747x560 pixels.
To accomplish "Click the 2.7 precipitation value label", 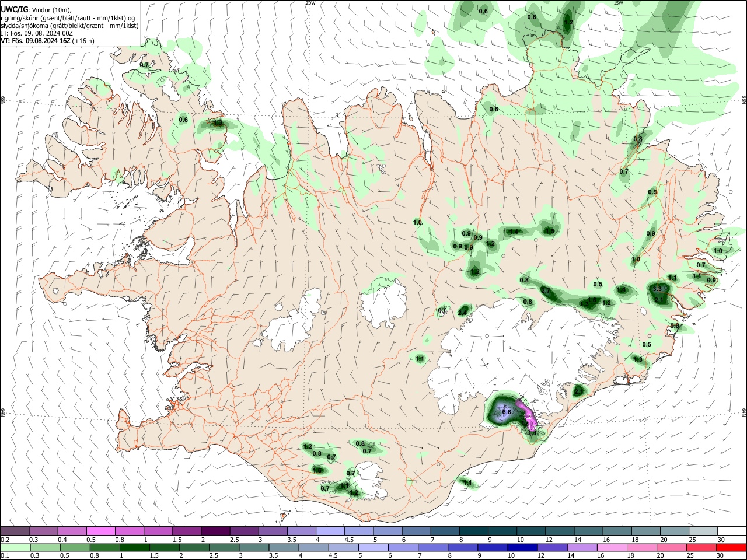I will (x=546, y=290).
